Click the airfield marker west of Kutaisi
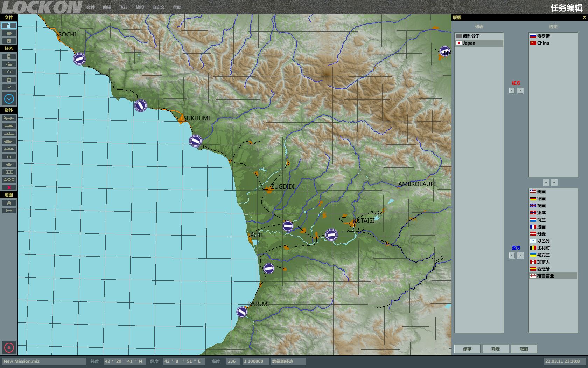Image resolution: width=588 pixels, height=368 pixels. [x=331, y=234]
